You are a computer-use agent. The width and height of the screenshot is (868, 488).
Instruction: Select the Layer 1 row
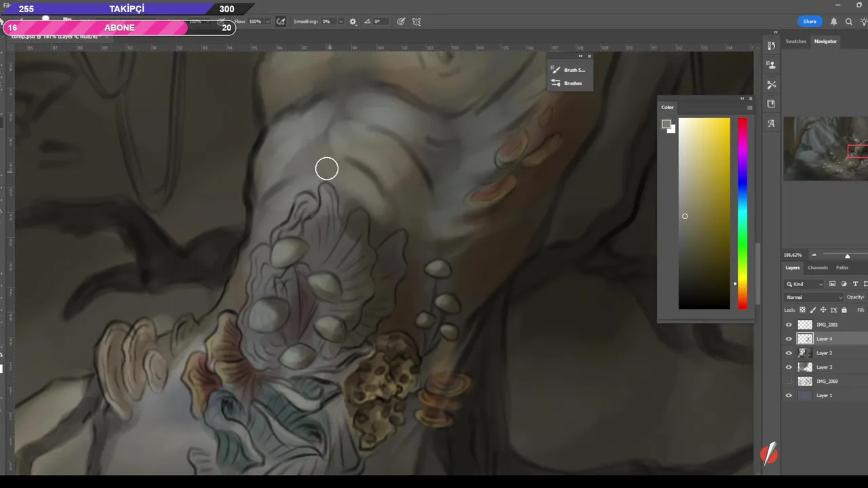coord(825,395)
